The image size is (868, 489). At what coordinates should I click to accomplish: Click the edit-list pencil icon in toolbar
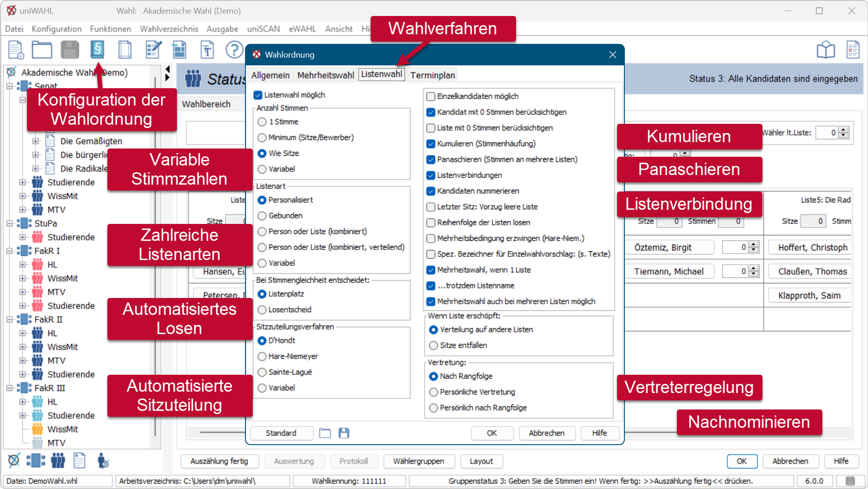pos(153,50)
